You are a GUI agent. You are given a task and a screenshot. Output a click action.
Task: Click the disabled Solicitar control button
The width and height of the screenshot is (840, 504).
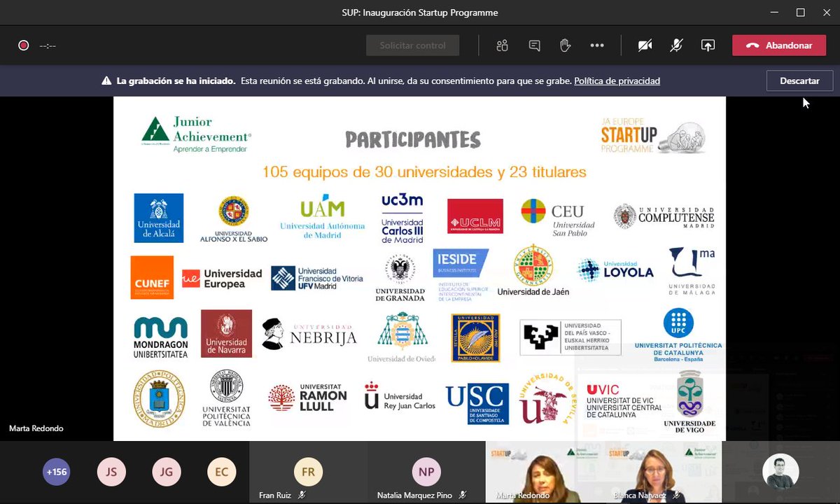(x=412, y=45)
